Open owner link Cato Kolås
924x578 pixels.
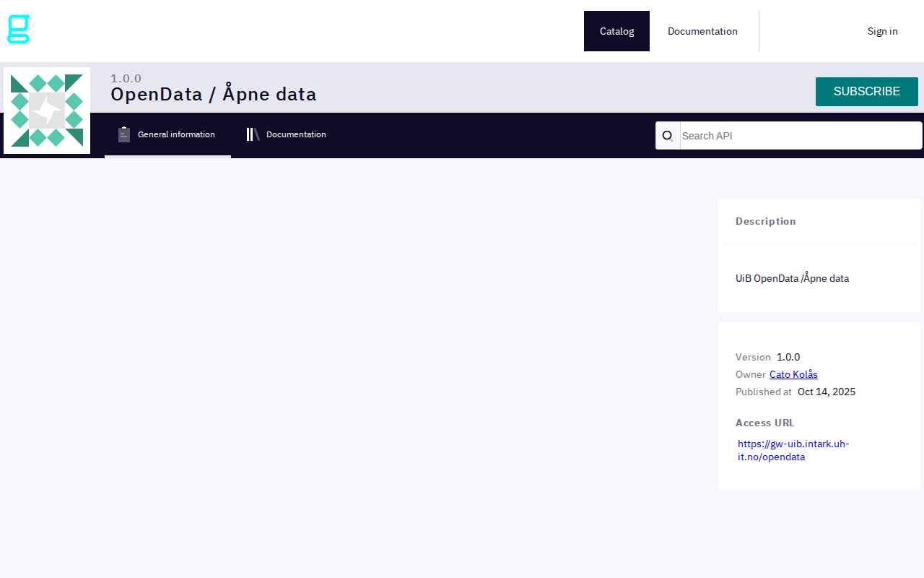pos(793,374)
